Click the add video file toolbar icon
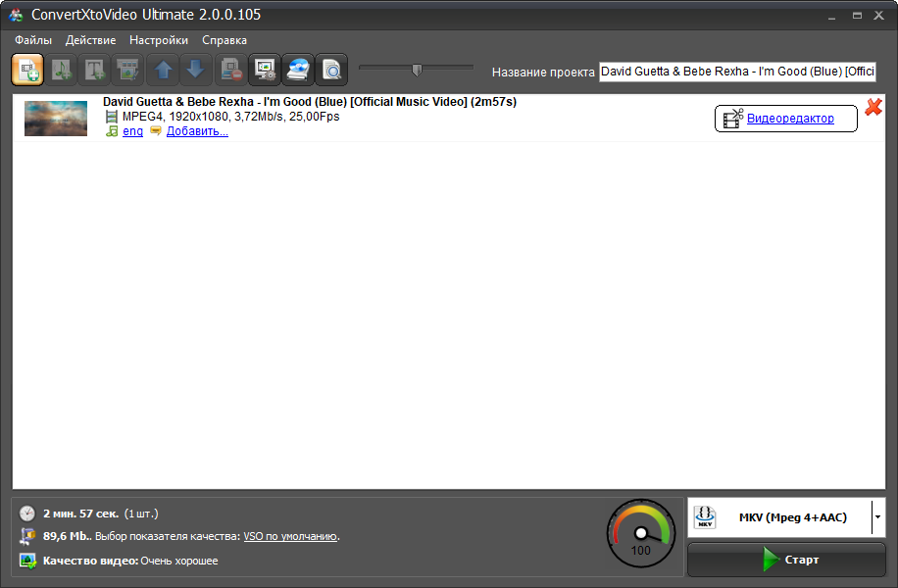The image size is (898, 588). [27, 70]
